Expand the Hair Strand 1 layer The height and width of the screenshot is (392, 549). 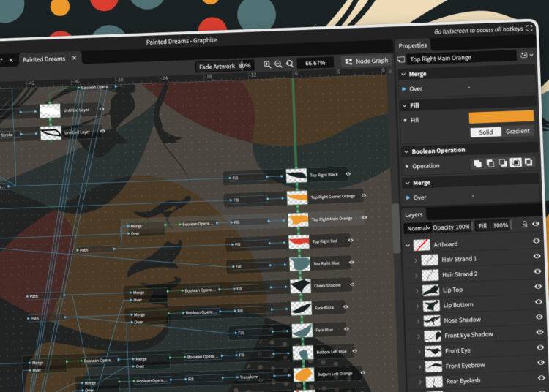click(416, 260)
